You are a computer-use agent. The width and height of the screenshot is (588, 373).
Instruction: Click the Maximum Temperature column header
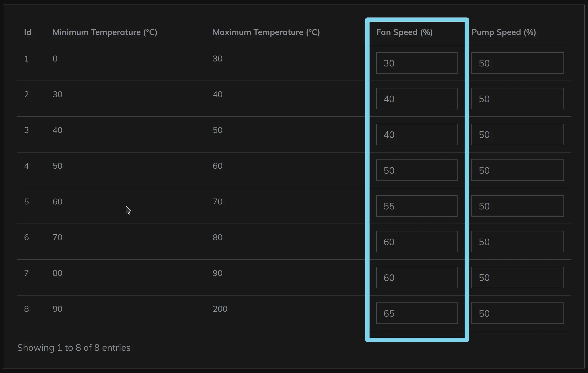tap(266, 32)
